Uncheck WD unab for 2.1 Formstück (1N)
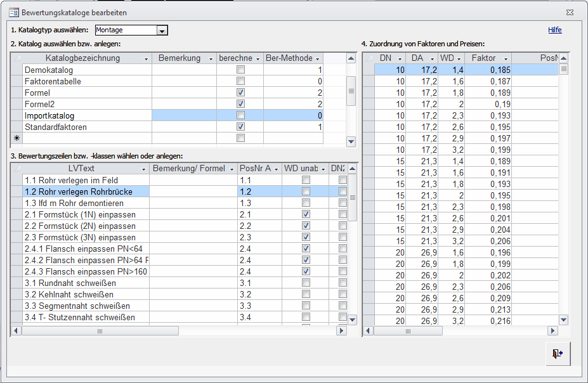This screenshot has height=383, width=588. (306, 215)
